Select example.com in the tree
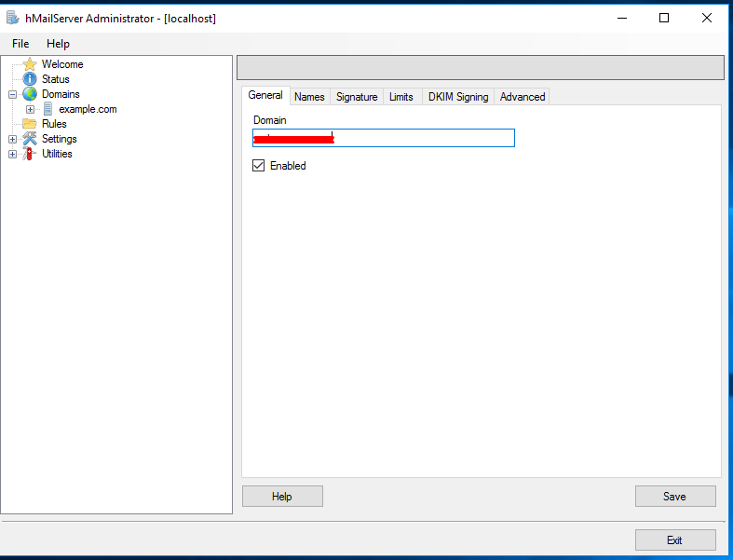 [88, 109]
